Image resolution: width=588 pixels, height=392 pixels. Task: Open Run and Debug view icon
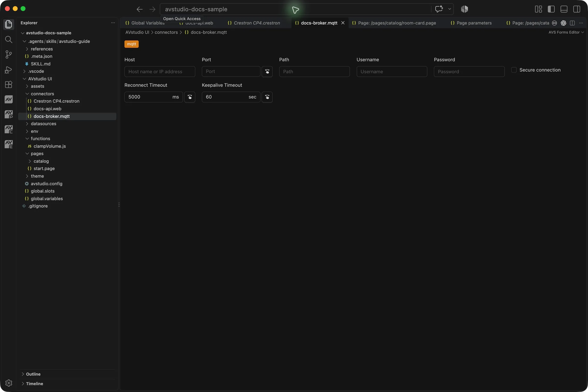9,70
